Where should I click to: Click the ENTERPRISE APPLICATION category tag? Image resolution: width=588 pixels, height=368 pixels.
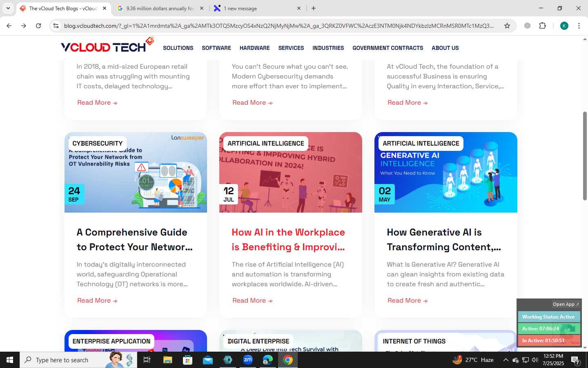(x=111, y=341)
